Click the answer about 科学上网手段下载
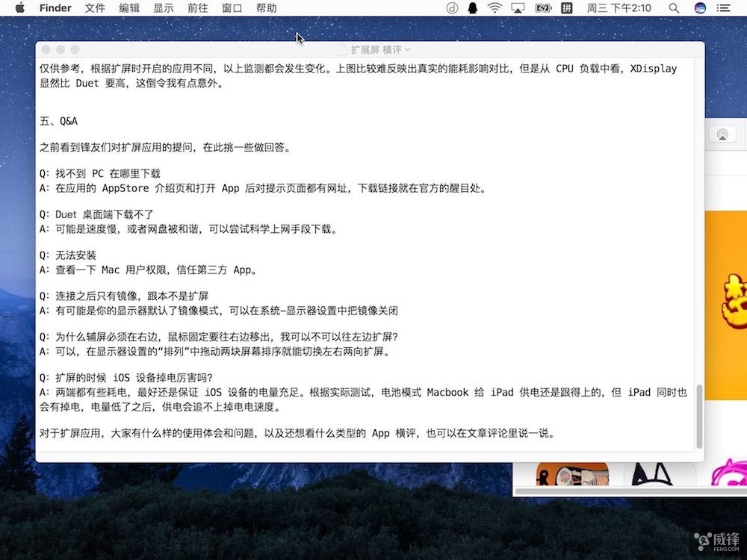 (189, 229)
